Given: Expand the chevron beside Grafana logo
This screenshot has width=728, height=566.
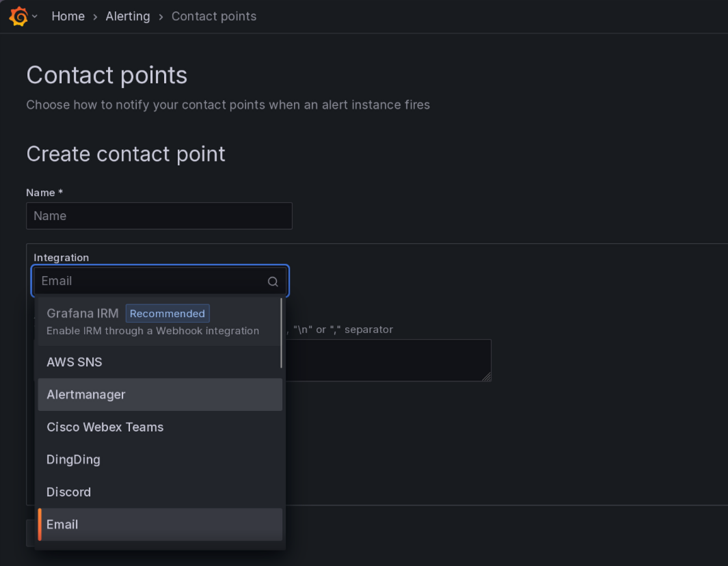Looking at the screenshot, I should pos(35,16).
